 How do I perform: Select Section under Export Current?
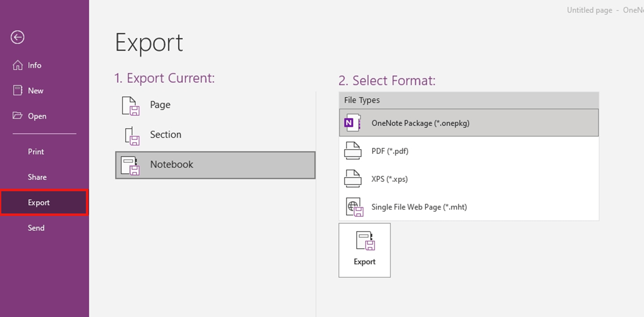[165, 135]
